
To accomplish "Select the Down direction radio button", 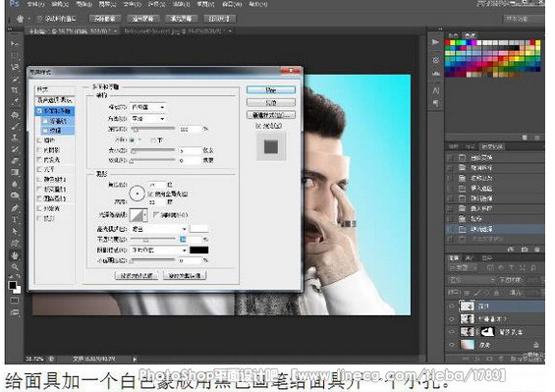I will pos(153,140).
